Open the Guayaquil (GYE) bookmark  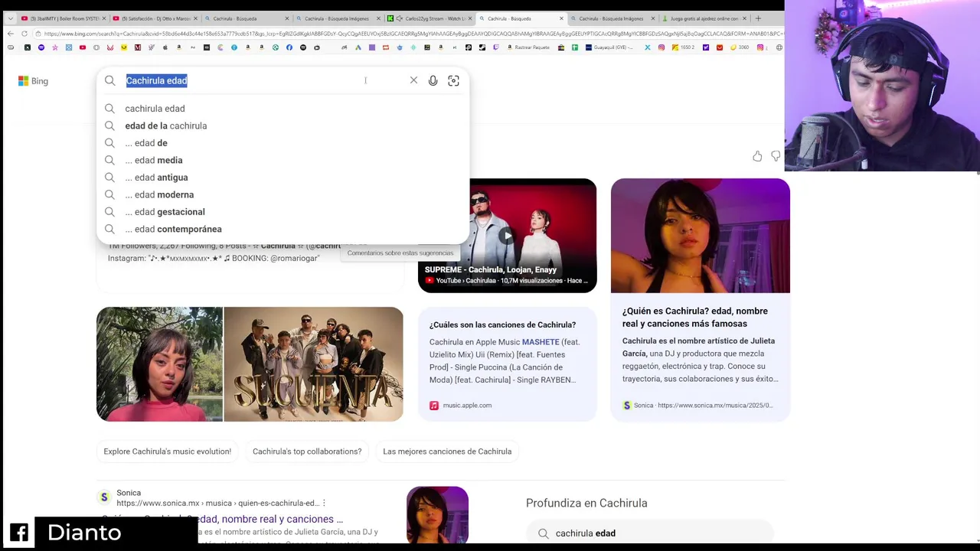click(609, 47)
